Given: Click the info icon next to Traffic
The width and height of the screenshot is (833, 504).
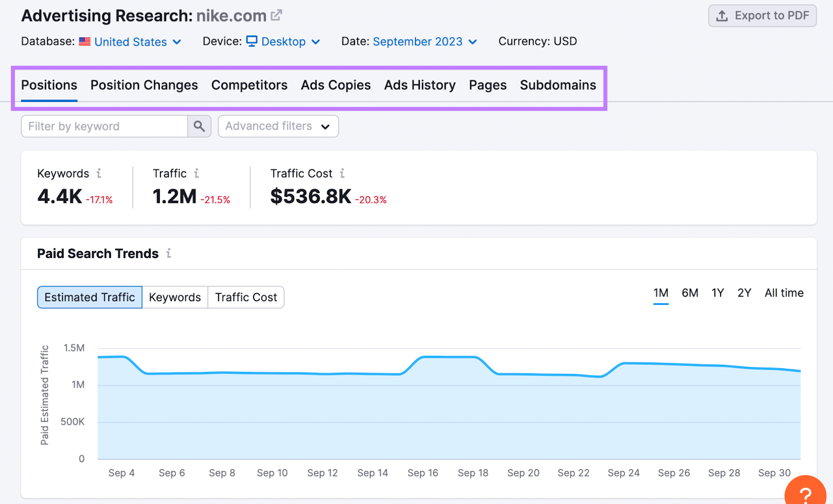Looking at the screenshot, I should (197, 173).
